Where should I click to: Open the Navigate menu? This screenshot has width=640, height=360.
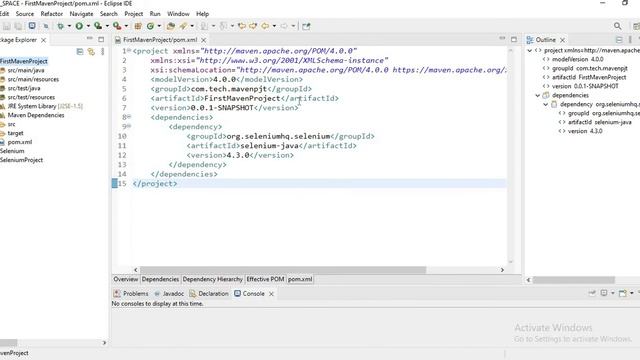[x=81, y=13]
